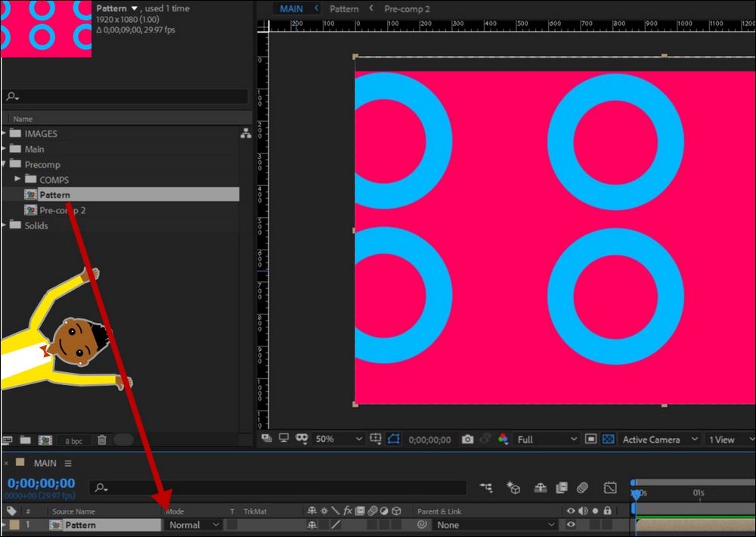The height and width of the screenshot is (537, 756).
Task: Click the Mode column header
Action: [175, 511]
